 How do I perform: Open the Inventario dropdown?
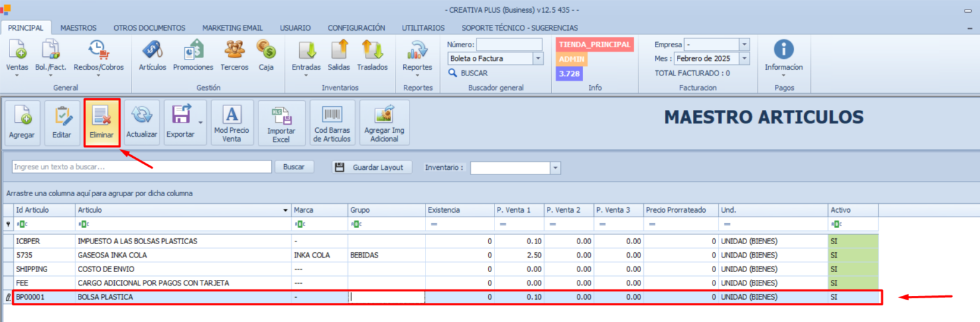[555, 167]
